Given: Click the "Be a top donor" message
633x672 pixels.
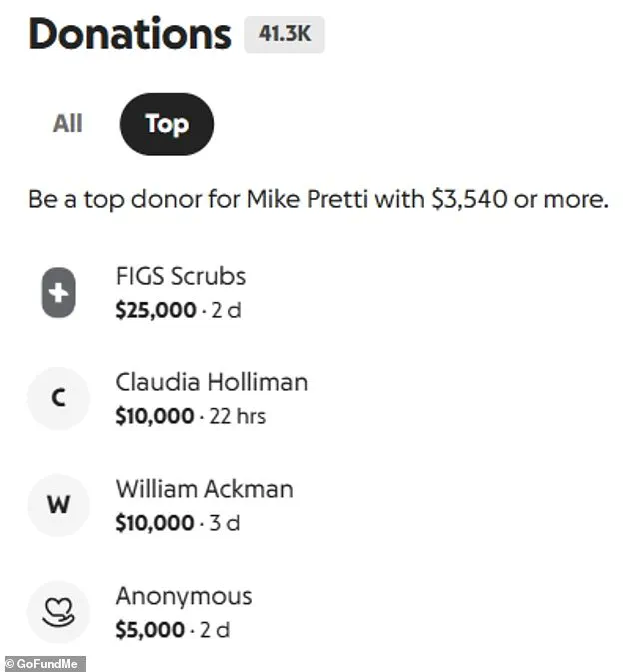Looking at the screenshot, I should [317, 199].
